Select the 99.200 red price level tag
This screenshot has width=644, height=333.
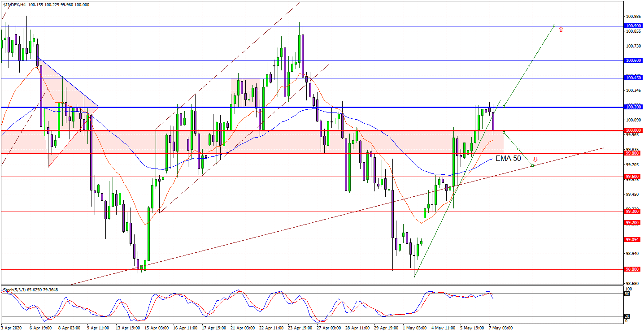[x=632, y=223]
